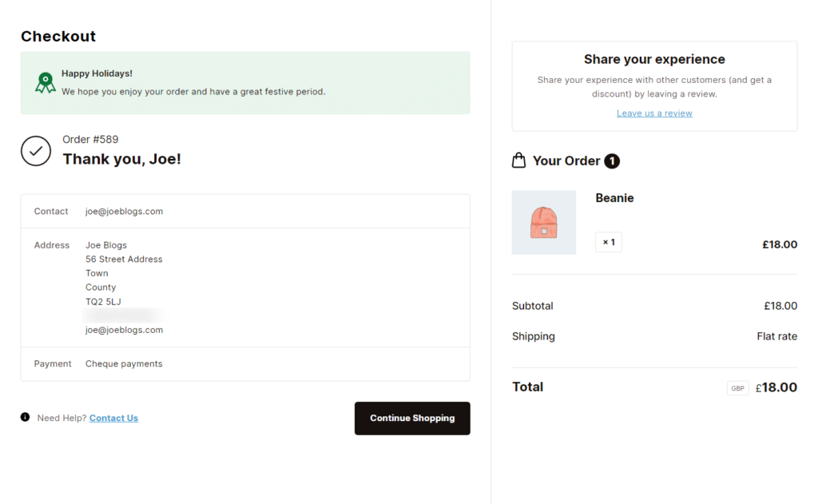Screen dimensions: 818x504
Task: Select the TQ2 5LJ postcode in the address
Action: (x=101, y=301)
